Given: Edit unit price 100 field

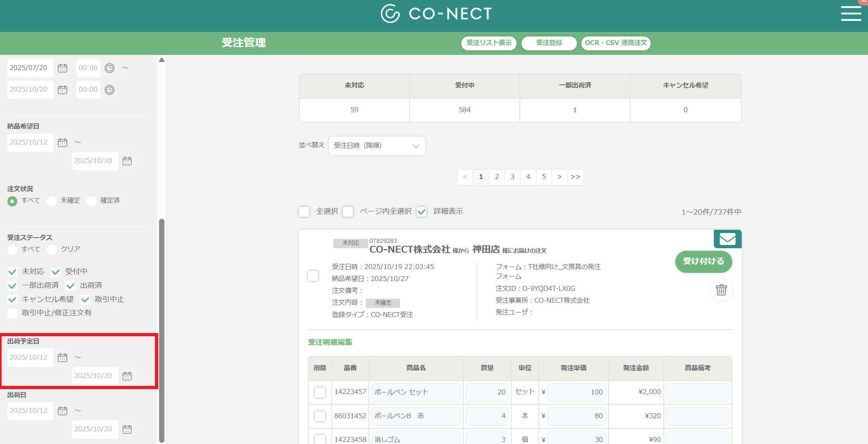Looking at the screenshot, I should click(x=576, y=392).
